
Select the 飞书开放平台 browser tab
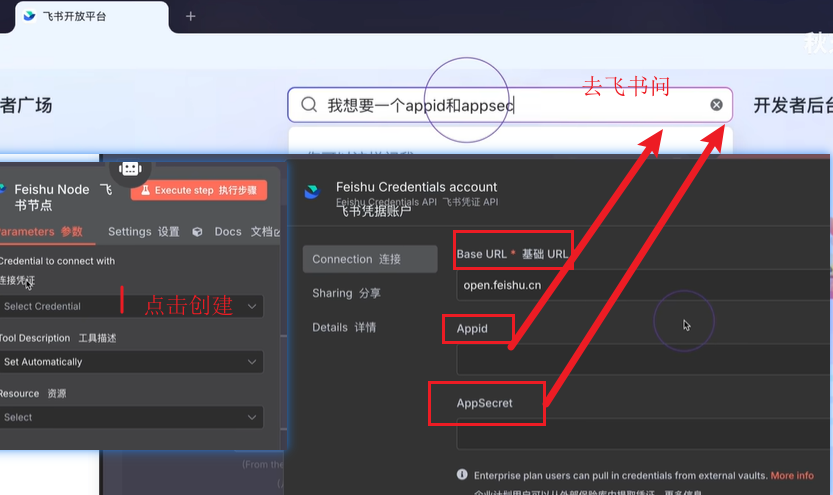point(91,16)
